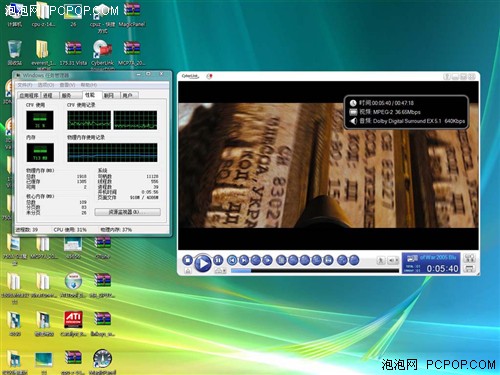Click the 内存 usage meter gauge
The image size is (500, 375).
(x=40, y=153)
